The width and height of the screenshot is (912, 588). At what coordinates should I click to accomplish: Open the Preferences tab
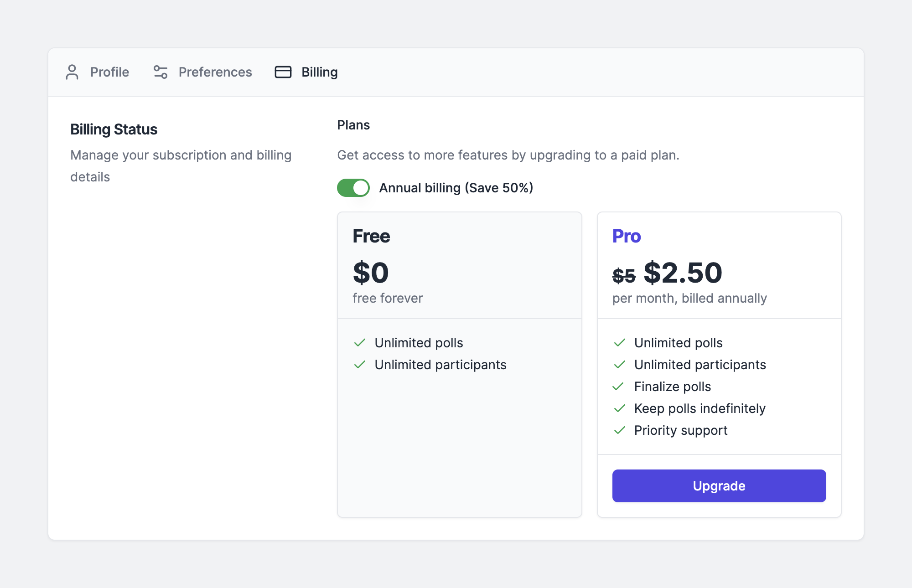point(215,72)
